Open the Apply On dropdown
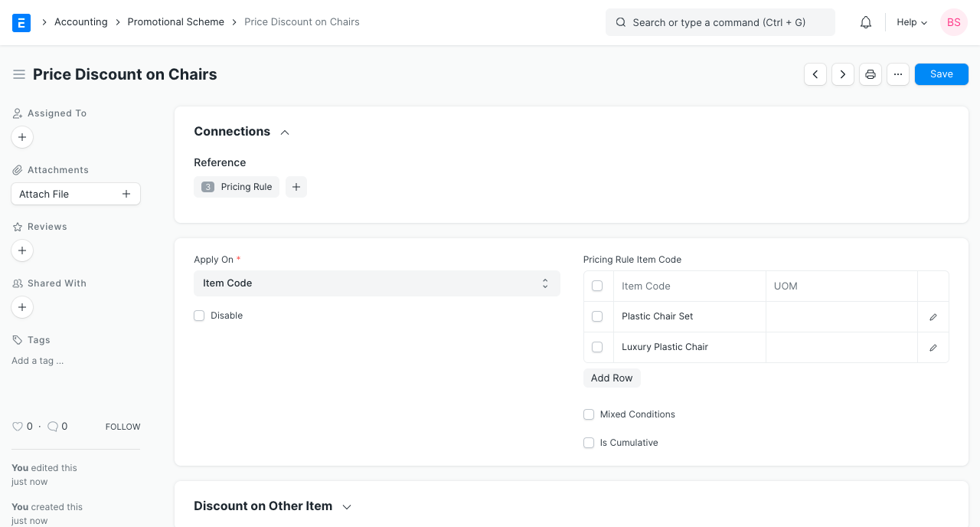 [x=377, y=283]
